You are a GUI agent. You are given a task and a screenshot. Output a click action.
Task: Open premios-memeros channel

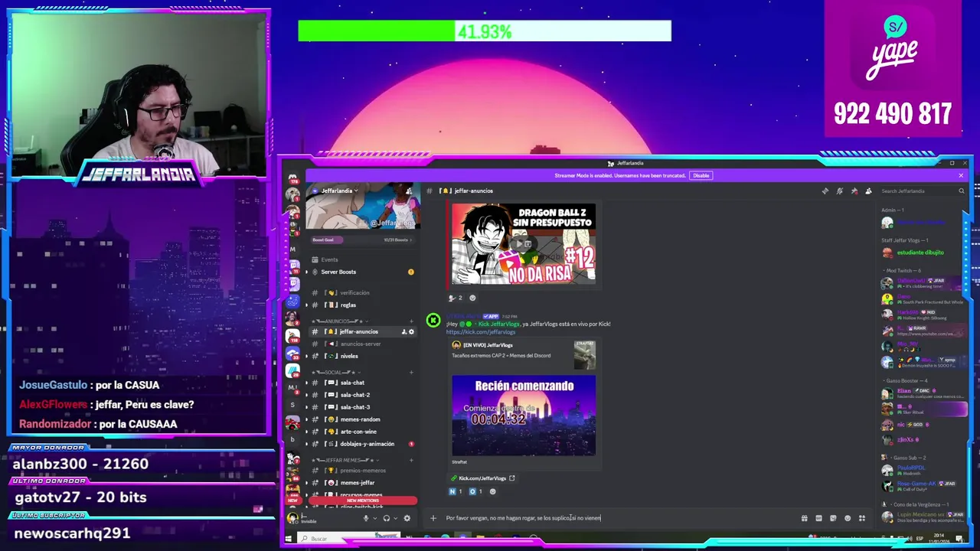coord(363,471)
